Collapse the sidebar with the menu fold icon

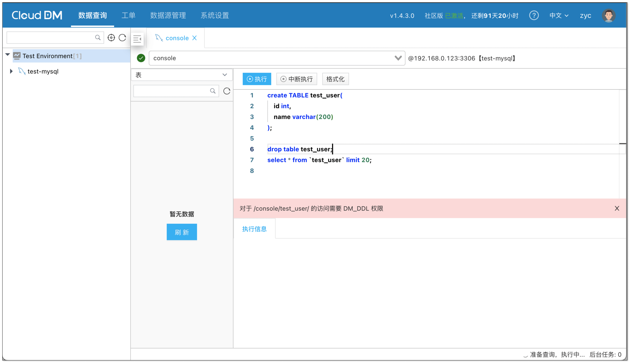[x=137, y=39]
